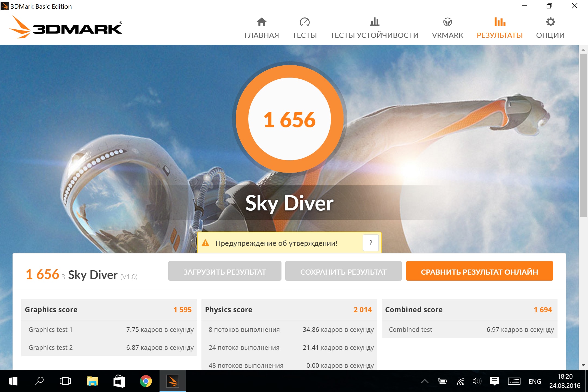Open the touch keyboard tray icon
The height and width of the screenshot is (392, 588).
(514, 381)
